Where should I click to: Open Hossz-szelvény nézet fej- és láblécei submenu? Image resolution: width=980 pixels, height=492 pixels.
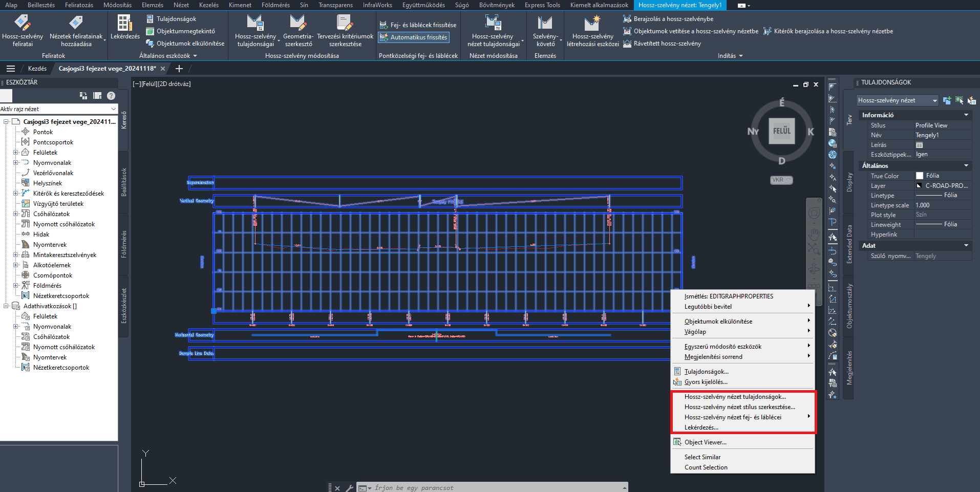click(x=742, y=417)
